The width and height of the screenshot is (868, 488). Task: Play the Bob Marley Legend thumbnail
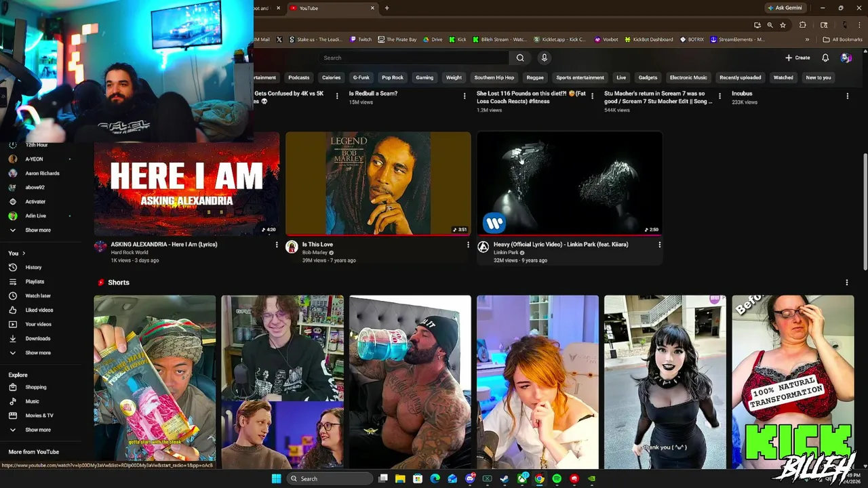click(378, 184)
